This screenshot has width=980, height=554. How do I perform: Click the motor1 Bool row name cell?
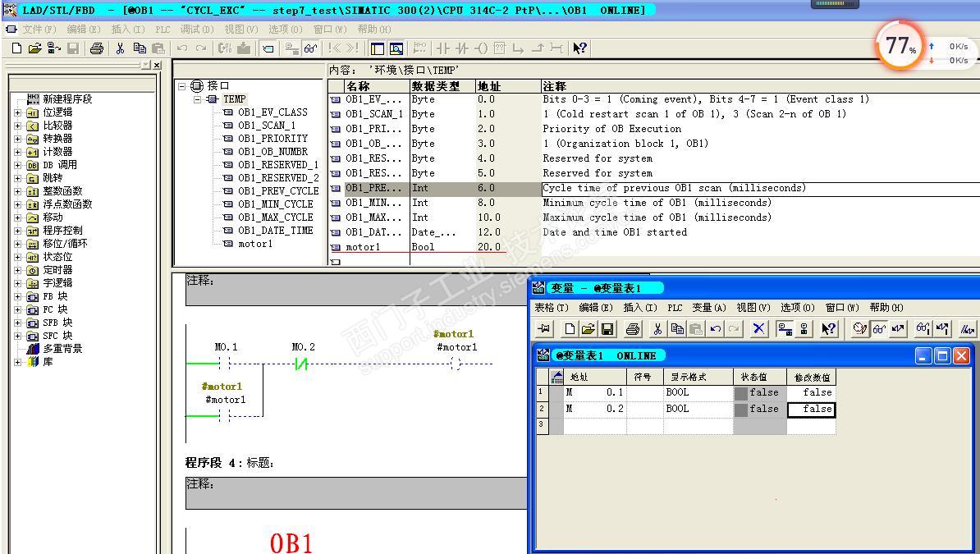pyautogui.click(x=377, y=247)
